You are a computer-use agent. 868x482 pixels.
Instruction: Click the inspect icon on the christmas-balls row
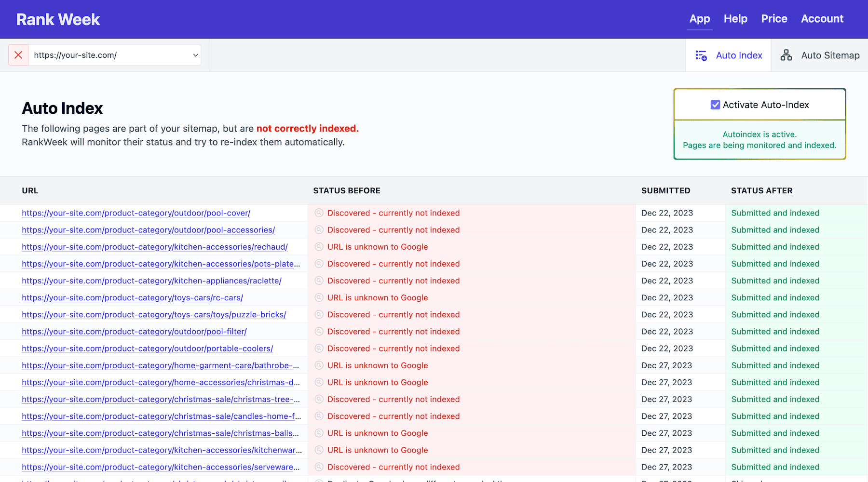pos(319,433)
